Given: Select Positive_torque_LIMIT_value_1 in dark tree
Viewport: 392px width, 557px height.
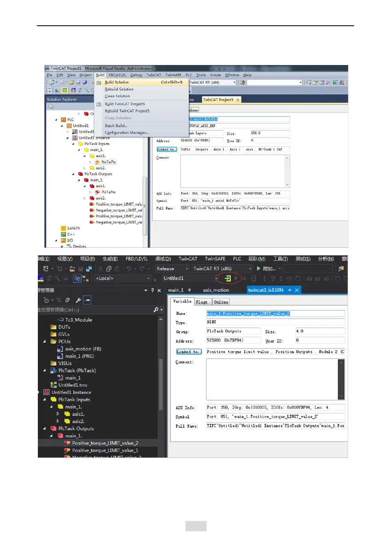Looking at the screenshot, I should pyautogui.click(x=105, y=450).
